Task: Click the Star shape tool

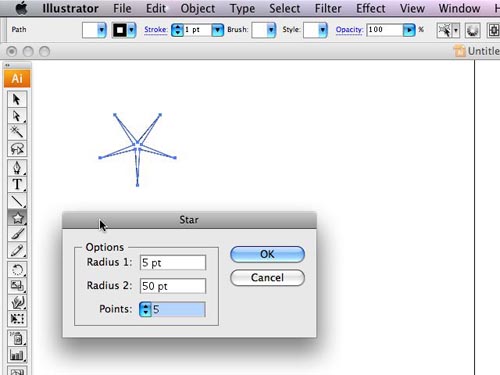Action: click(x=17, y=218)
